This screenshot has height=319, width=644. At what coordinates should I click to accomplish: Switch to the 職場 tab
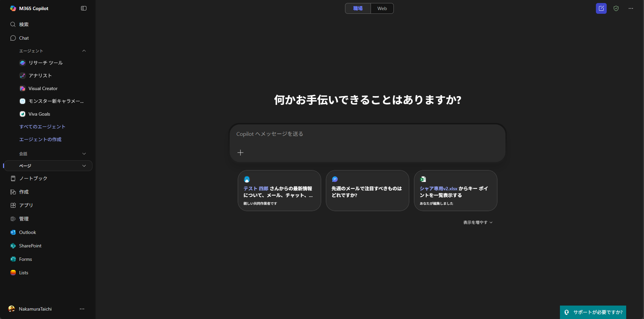(358, 8)
